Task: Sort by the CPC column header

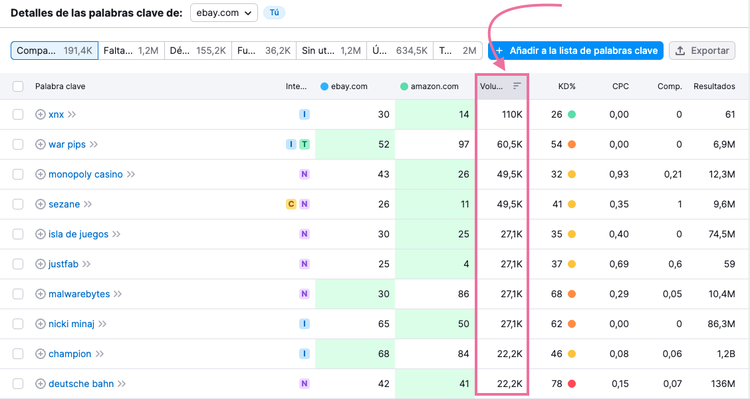Action: 621,86
